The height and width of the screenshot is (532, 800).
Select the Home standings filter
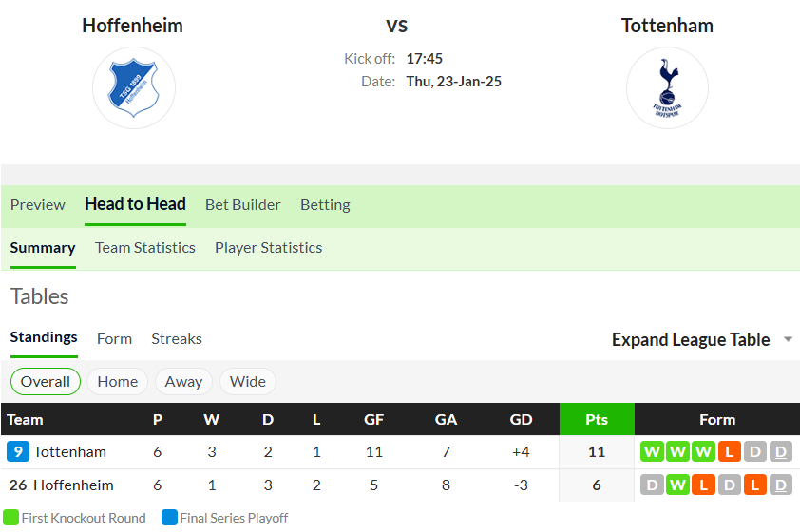118,382
